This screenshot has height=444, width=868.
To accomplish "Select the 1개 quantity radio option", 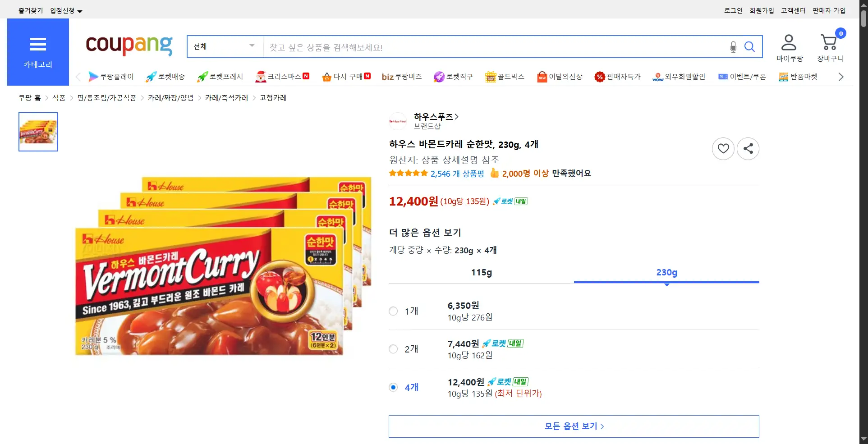I will tap(393, 311).
